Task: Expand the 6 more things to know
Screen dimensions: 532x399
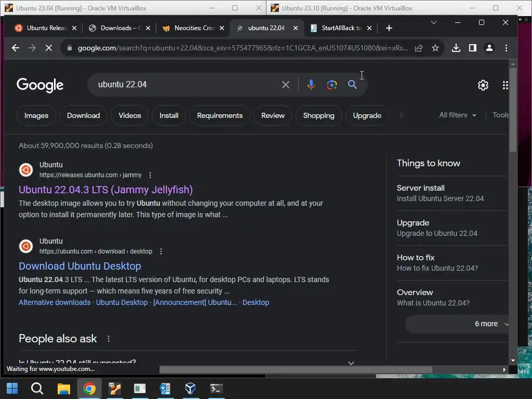Action: click(458, 324)
